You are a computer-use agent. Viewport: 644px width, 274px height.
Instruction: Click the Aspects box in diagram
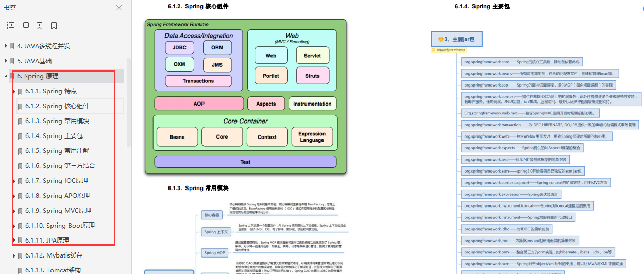(266, 104)
